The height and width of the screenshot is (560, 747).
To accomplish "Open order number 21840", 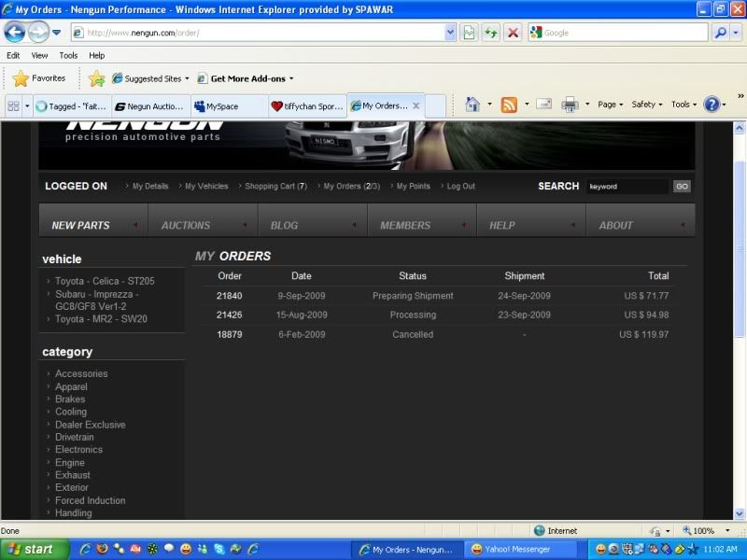I will [229, 296].
